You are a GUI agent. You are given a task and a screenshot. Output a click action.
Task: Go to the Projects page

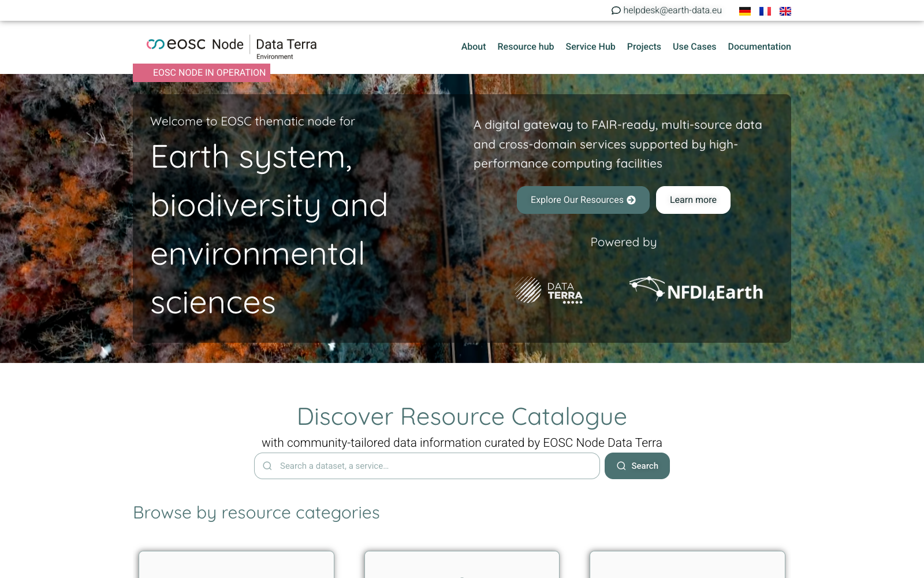tap(644, 47)
